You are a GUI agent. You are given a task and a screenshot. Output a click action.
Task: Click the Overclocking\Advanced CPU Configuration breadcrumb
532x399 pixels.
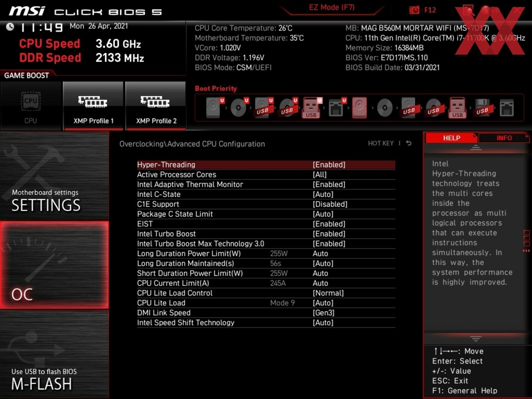[x=192, y=144]
